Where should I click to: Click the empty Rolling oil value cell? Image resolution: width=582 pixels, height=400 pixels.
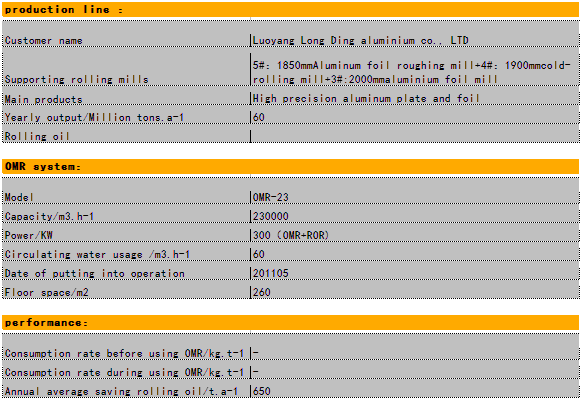415,136
